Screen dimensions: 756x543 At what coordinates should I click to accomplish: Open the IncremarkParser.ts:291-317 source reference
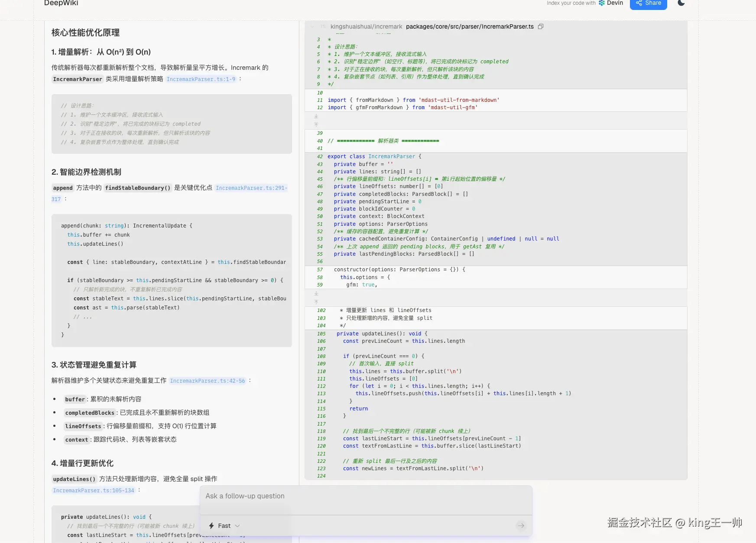251,188
